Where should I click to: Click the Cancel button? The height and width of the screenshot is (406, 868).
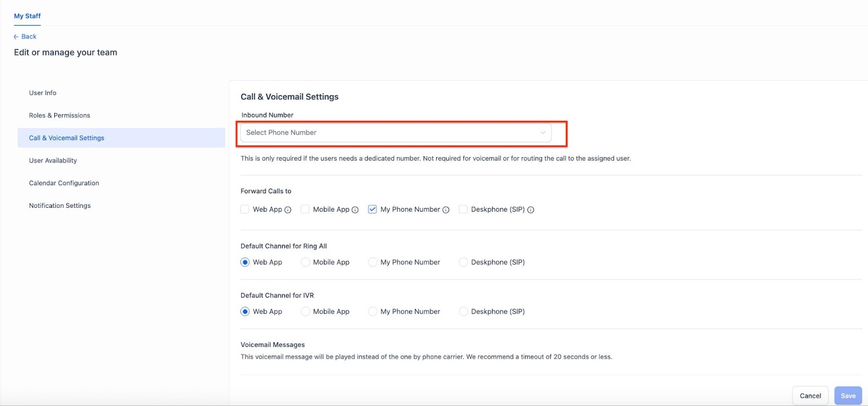coord(810,396)
